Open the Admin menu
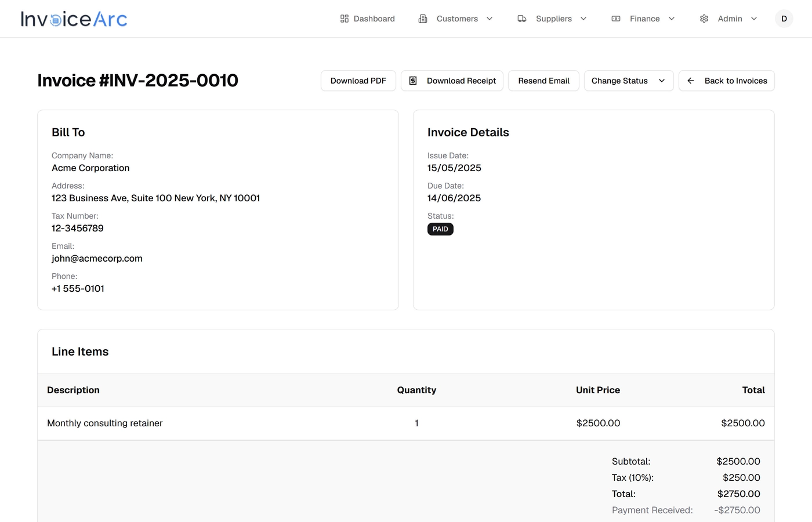This screenshot has height=522, width=812. pyautogui.click(x=728, y=19)
